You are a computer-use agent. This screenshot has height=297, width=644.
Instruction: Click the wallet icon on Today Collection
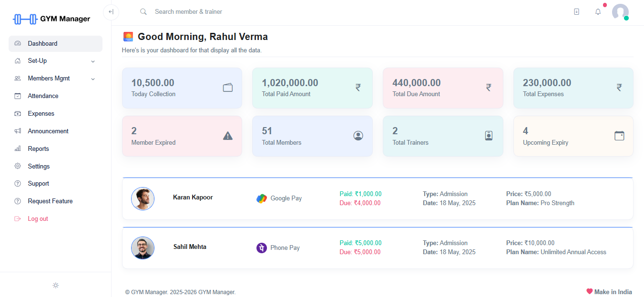[228, 88]
